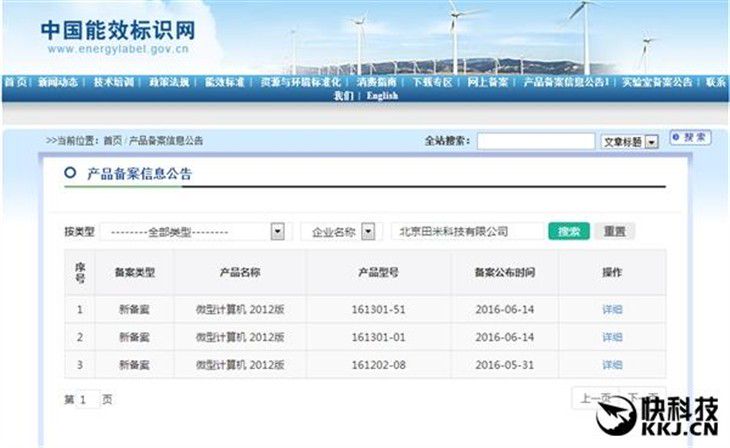Switch site to English version
730x448 pixels.
[x=382, y=96]
